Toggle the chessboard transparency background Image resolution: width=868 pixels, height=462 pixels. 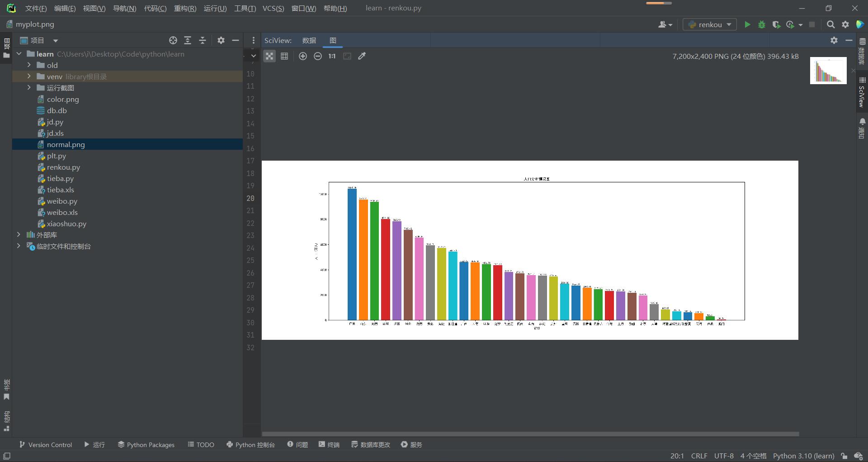(269, 56)
